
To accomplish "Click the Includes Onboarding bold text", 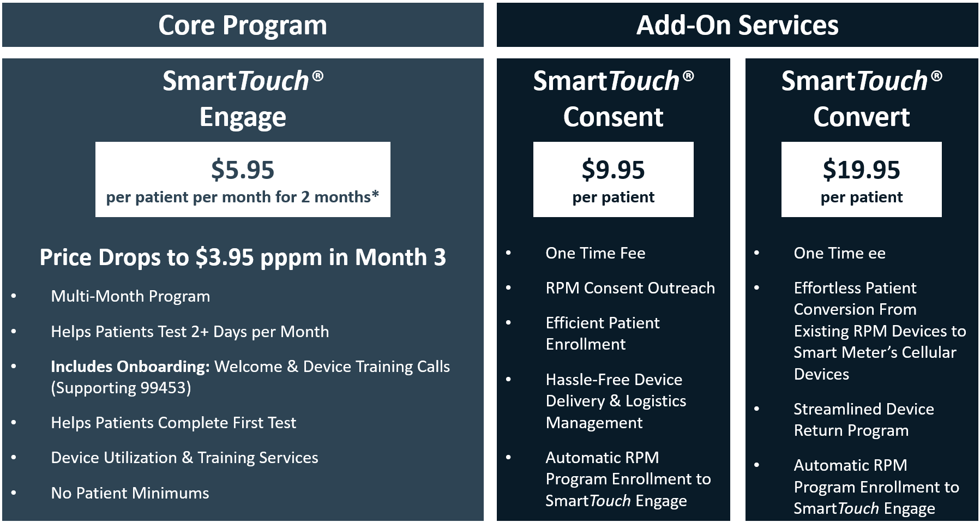I will pos(130,367).
